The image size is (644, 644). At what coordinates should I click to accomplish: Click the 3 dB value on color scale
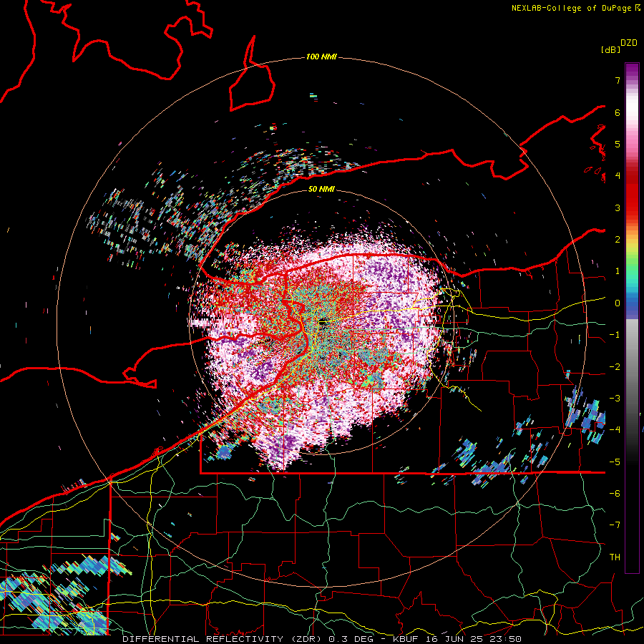[x=618, y=208]
